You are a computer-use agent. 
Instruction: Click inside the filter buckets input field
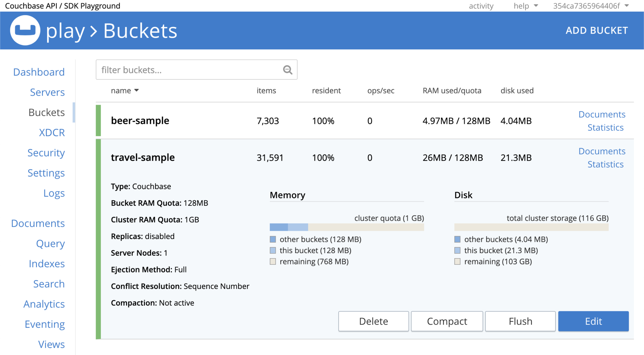coord(189,69)
